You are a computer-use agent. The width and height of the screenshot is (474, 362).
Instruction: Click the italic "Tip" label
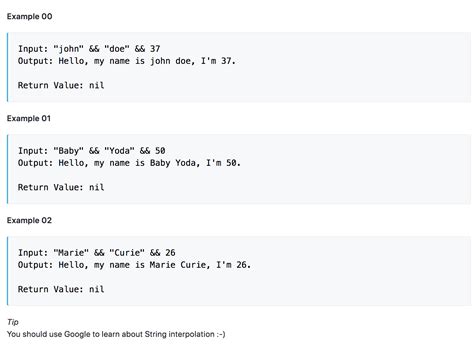pos(13,322)
